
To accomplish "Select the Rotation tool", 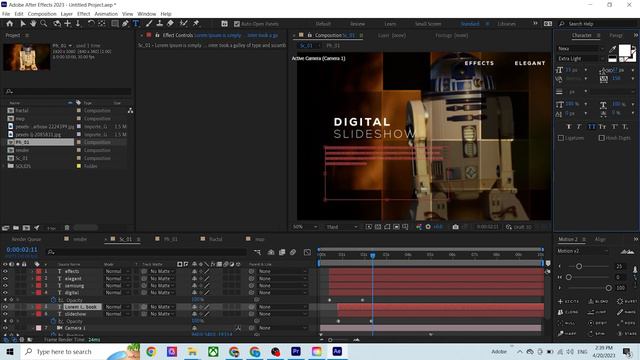I will [x=91, y=24].
